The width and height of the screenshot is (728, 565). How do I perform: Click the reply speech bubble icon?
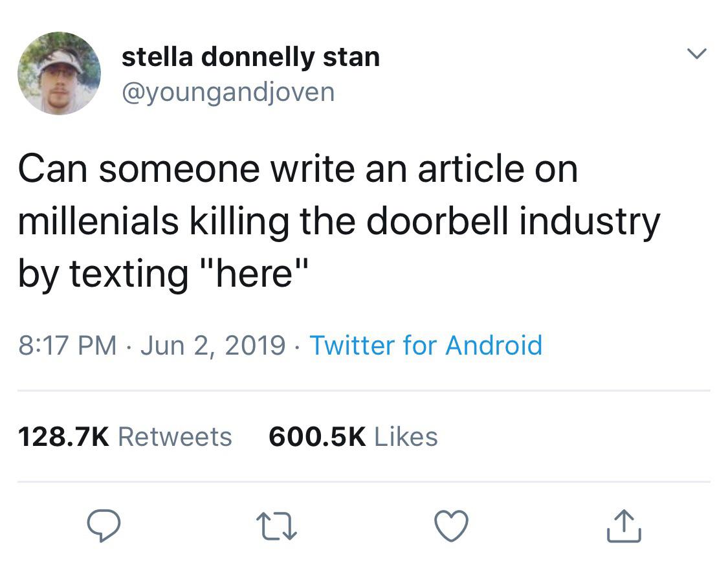[x=104, y=526]
